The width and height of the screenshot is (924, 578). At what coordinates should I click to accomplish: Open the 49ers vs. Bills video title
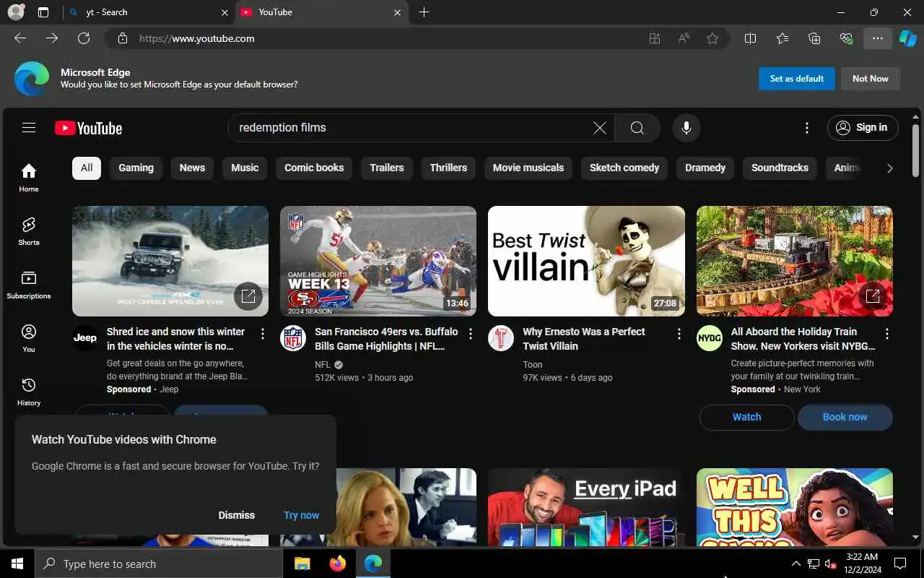386,339
